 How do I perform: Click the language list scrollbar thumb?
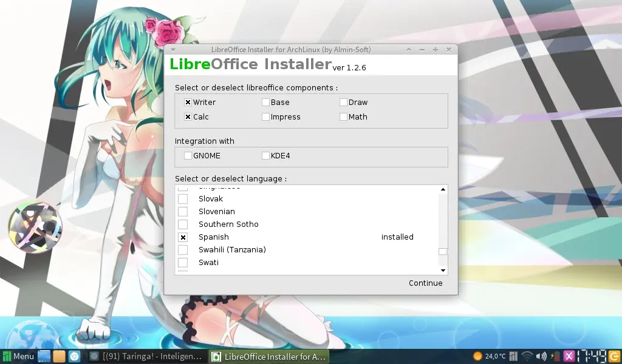(x=443, y=252)
